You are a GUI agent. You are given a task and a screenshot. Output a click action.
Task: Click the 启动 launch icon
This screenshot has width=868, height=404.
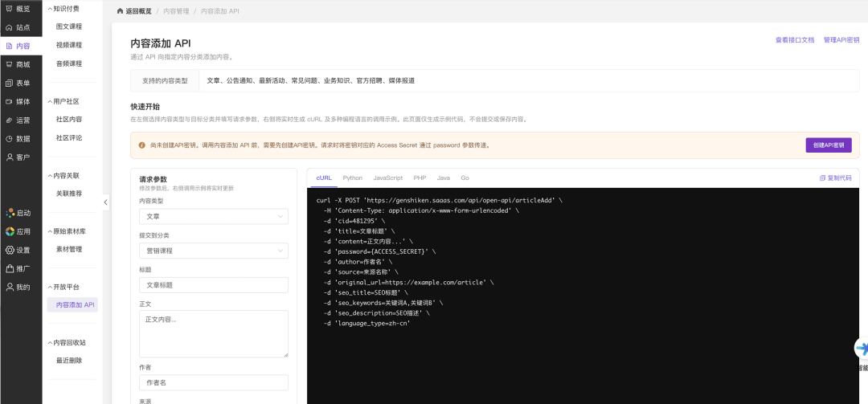[x=10, y=213]
